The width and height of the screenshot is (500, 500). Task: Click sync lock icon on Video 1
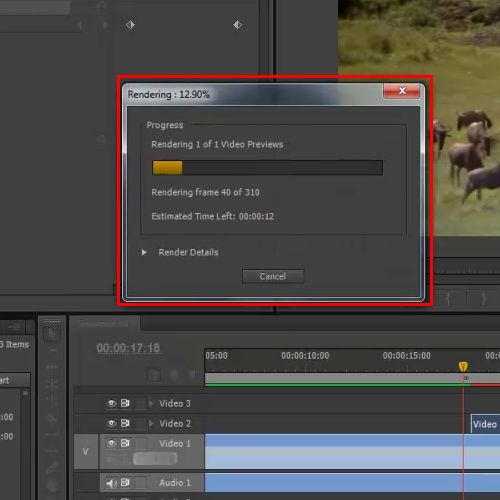tap(125, 443)
